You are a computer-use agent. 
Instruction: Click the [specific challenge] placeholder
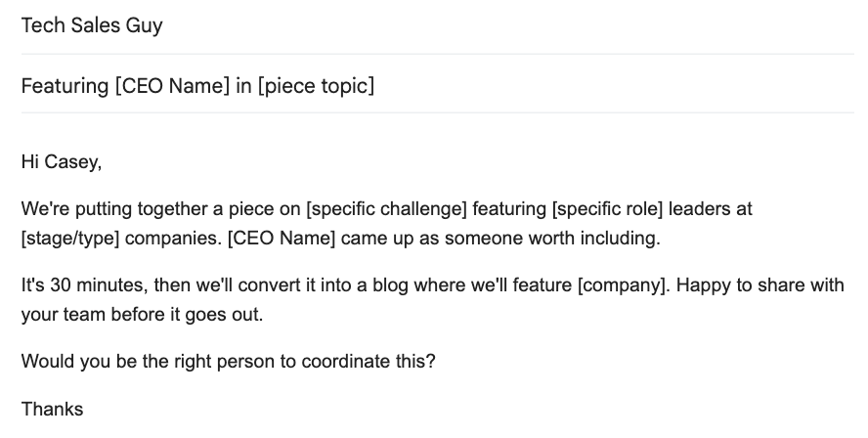click(x=387, y=209)
